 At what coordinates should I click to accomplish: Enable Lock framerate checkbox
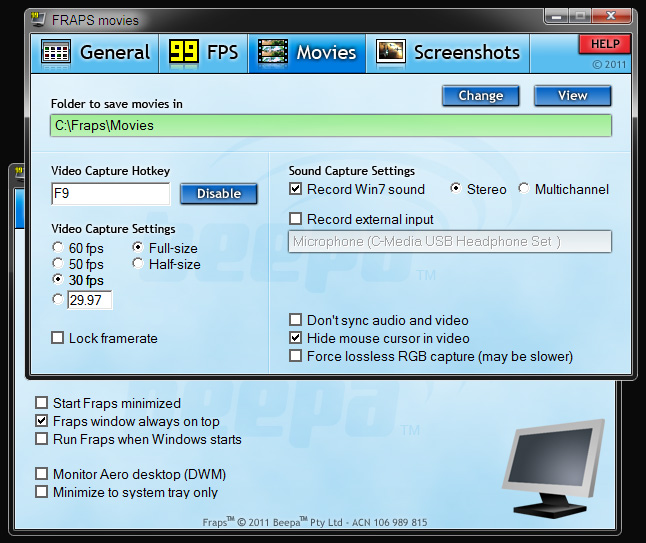pos(58,338)
